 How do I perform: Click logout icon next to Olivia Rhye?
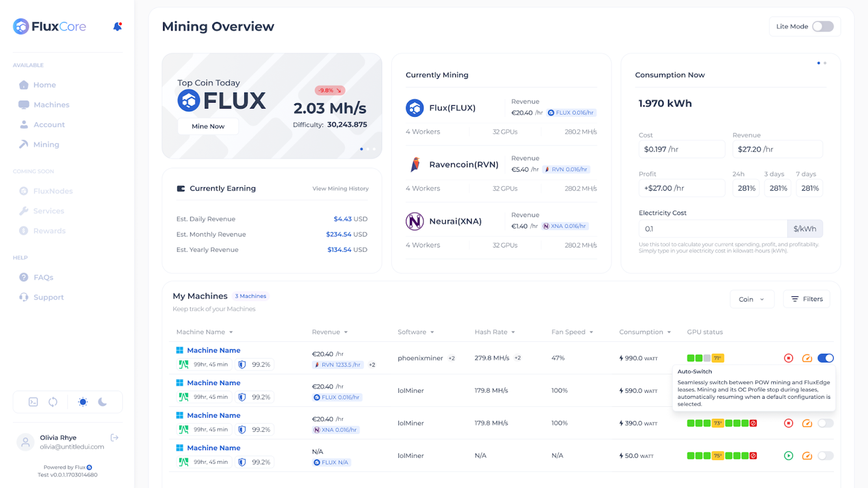115,437
